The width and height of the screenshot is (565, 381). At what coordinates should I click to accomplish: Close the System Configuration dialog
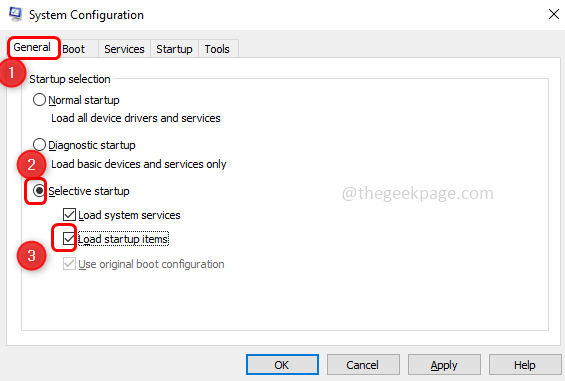[x=553, y=14]
